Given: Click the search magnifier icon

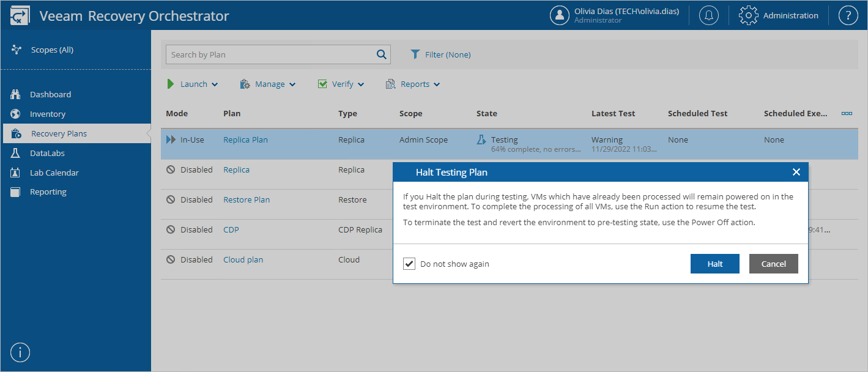Looking at the screenshot, I should pyautogui.click(x=381, y=54).
